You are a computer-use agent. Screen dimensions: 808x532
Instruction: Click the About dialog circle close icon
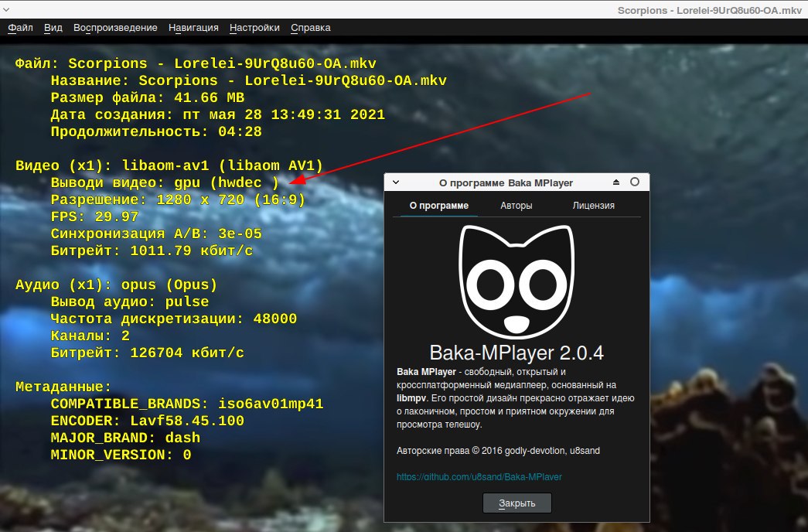(x=635, y=182)
